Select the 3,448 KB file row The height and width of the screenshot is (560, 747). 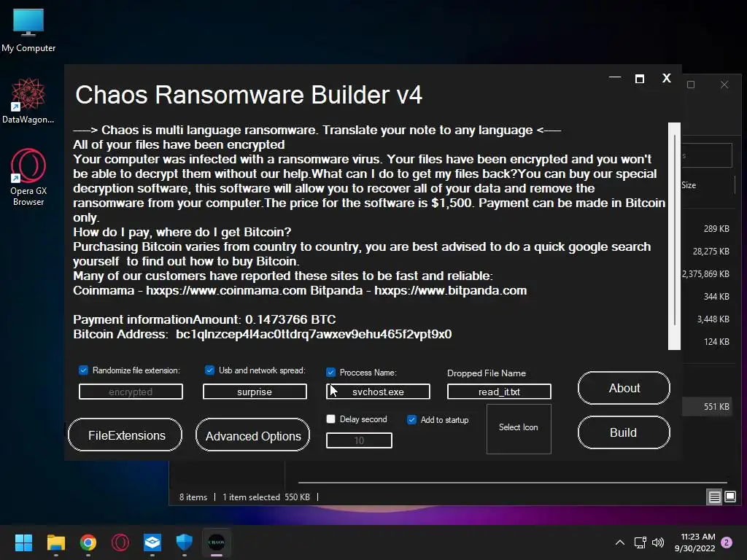click(x=708, y=319)
